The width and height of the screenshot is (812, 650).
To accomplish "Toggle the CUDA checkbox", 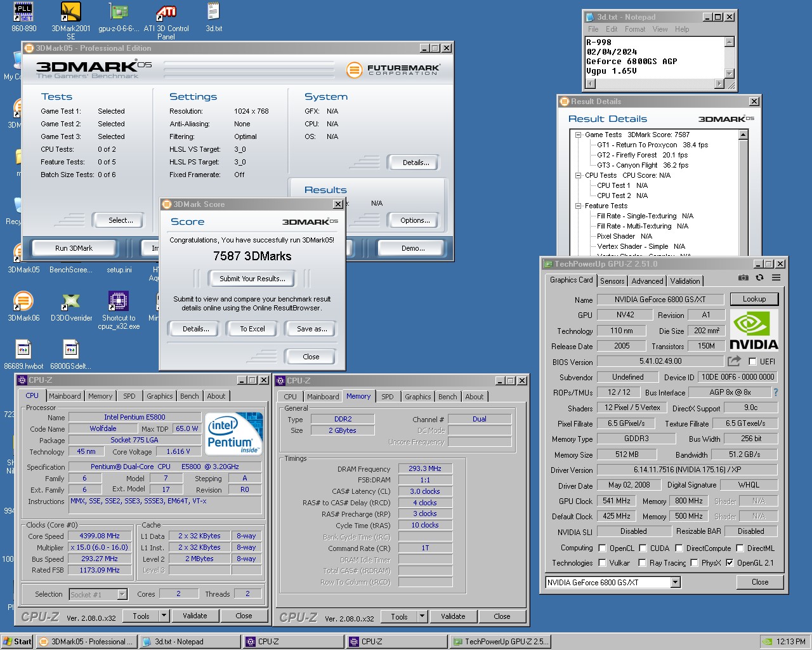I will [643, 548].
